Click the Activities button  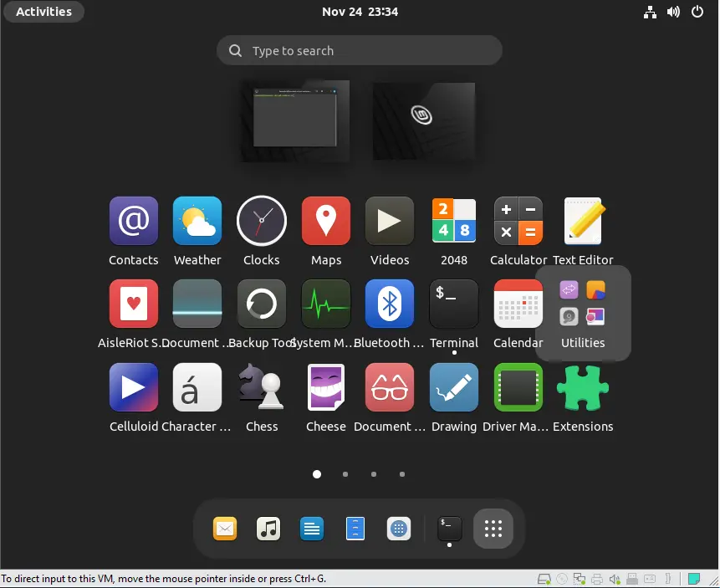coord(44,12)
